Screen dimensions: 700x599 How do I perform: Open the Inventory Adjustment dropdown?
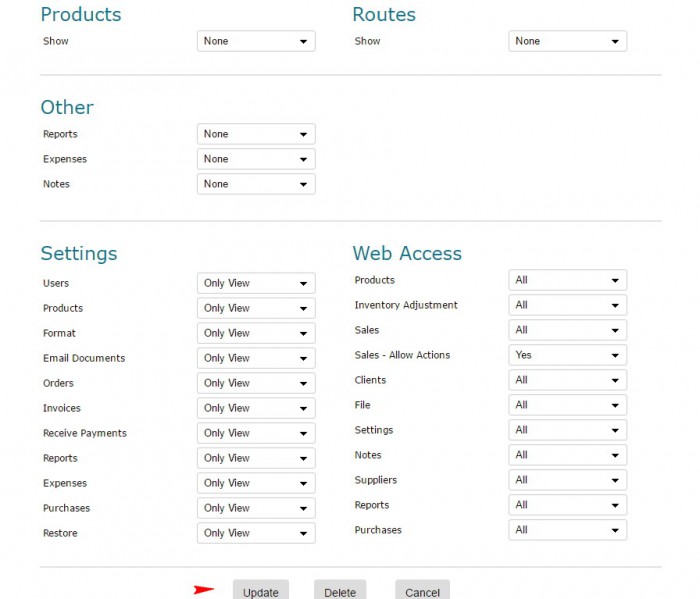point(567,305)
